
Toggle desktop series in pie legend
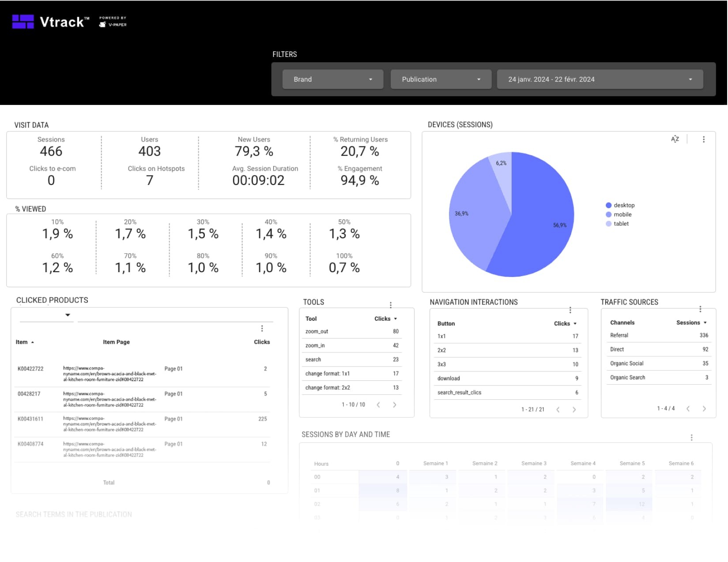pos(620,206)
